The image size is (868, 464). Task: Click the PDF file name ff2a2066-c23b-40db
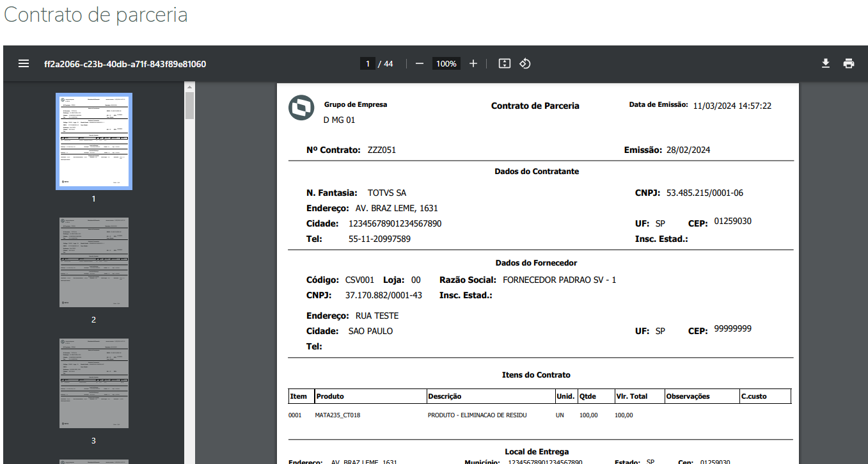pyautogui.click(x=125, y=64)
